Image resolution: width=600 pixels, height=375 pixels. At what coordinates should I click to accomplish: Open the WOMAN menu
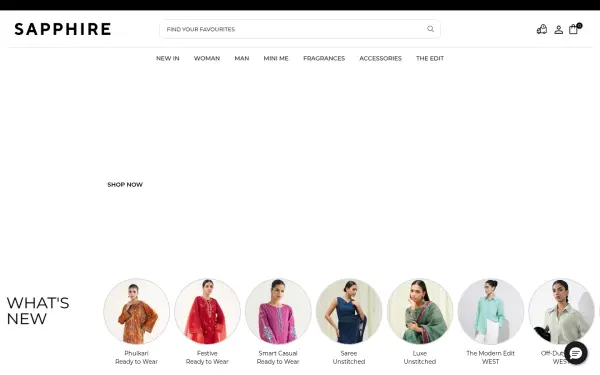tap(207, 58)
